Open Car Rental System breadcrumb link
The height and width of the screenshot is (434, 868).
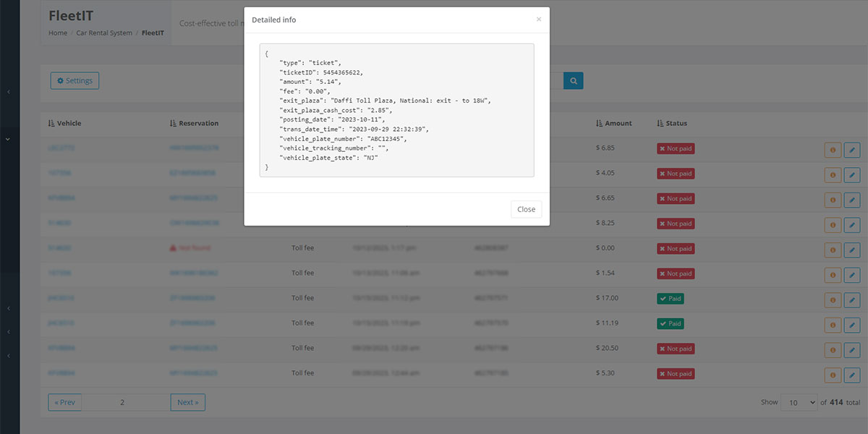click(x=104, y=33)
